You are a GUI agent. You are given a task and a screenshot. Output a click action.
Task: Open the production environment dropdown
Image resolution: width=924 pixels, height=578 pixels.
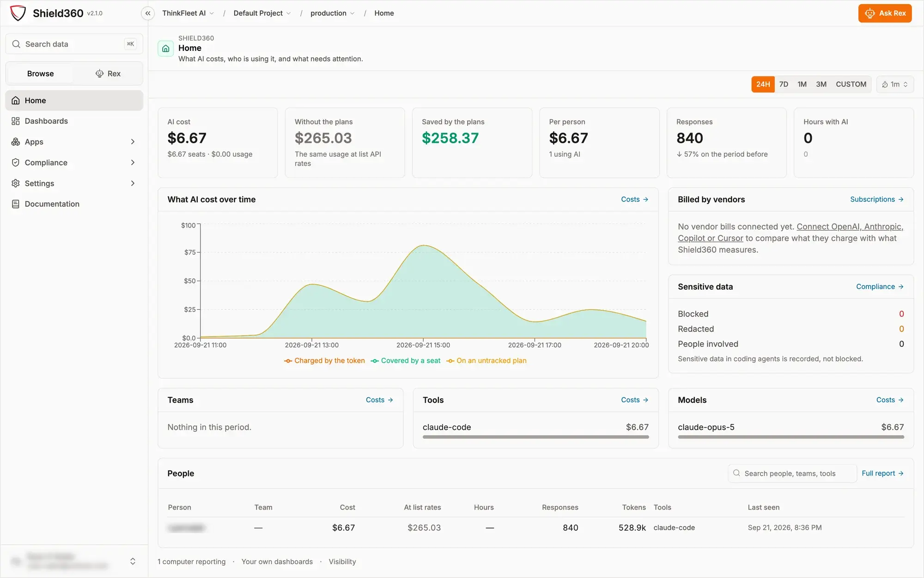(332, 13)
